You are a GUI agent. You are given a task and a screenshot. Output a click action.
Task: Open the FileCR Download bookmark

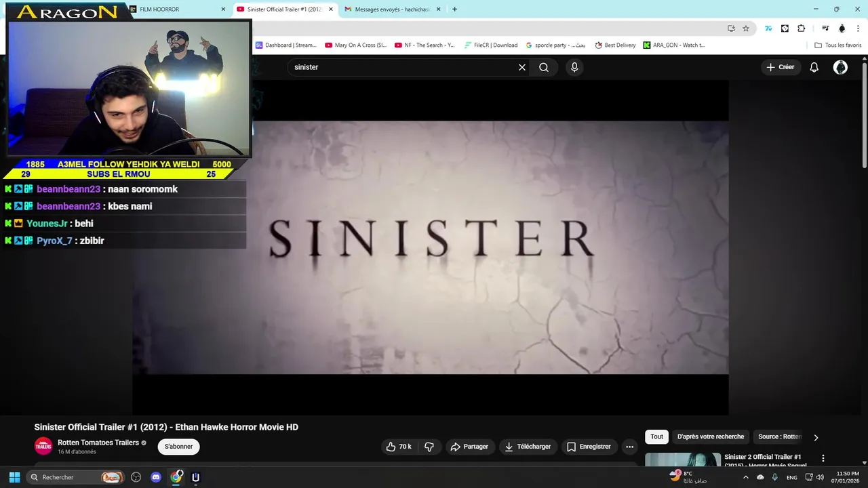492,45
